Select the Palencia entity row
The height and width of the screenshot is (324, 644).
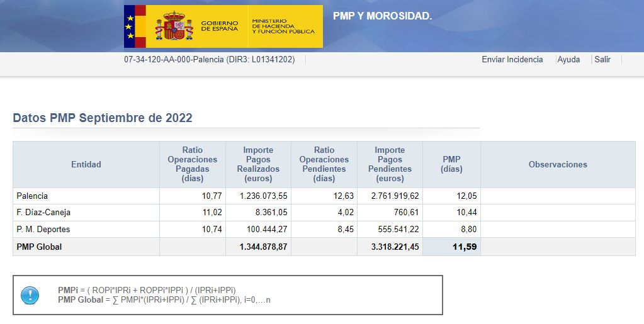pyautogui.click(x=32, y=196)
